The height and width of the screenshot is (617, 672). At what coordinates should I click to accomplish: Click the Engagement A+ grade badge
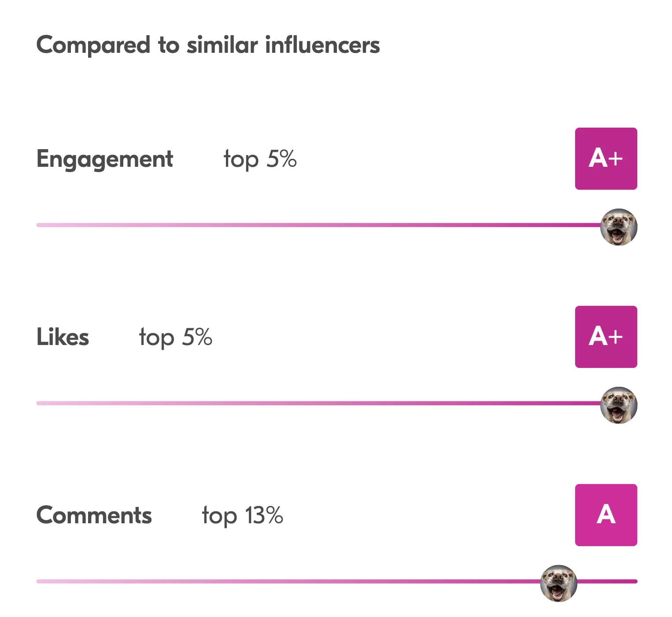pos(606,159)
